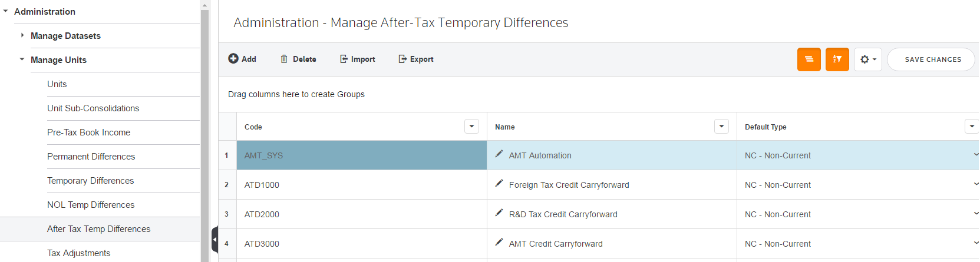980x262 pixels.
Task: Click the Add plus icon
Action: [233, 59]
